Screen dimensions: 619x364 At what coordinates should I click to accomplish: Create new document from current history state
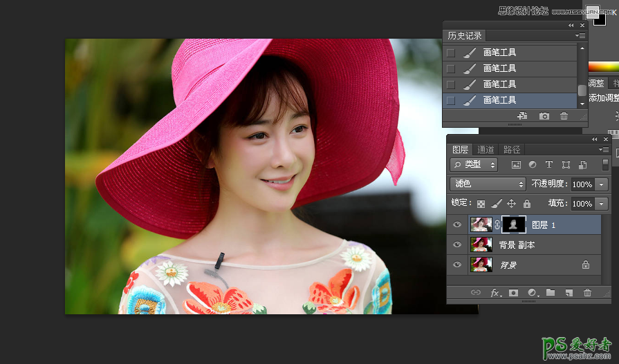point(522,116)
